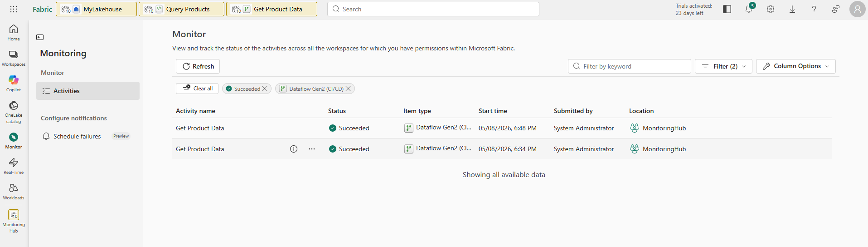Show details info icon for 6:34 PM run
This screenshot has width=868, height=247.
(x=294, y=149)
